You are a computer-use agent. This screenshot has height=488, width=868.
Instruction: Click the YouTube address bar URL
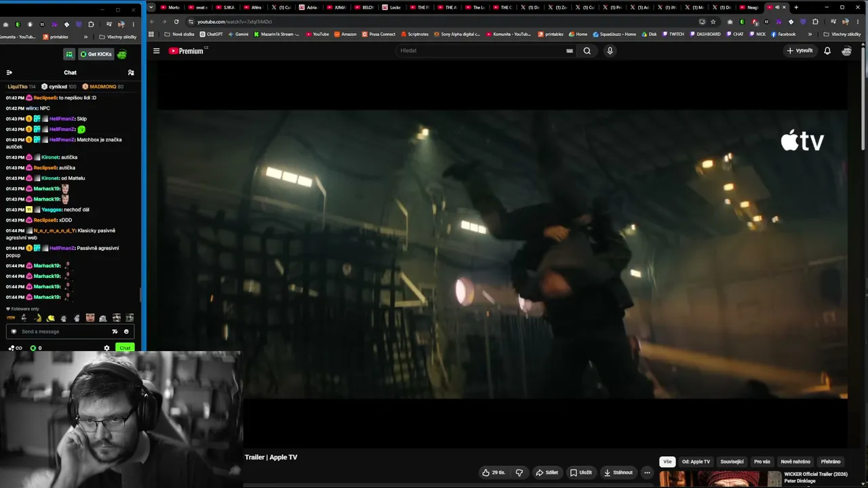pyautogui.click(x=235, y=22)
